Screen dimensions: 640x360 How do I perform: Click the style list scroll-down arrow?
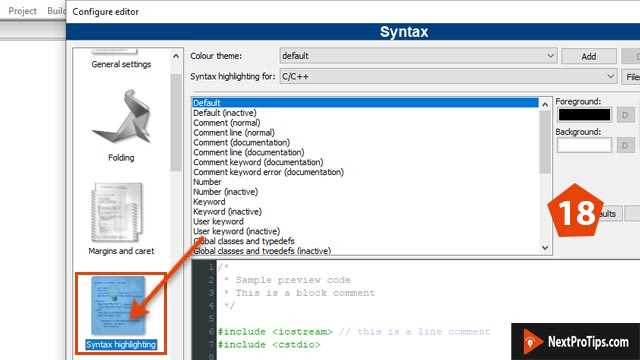545,248
